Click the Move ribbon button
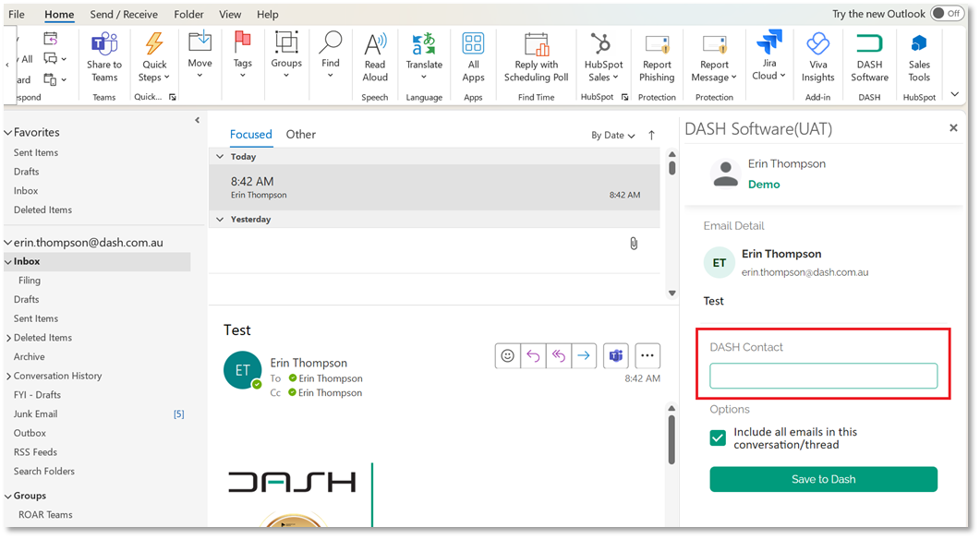The image size is (980, 539). coord(200,55)
